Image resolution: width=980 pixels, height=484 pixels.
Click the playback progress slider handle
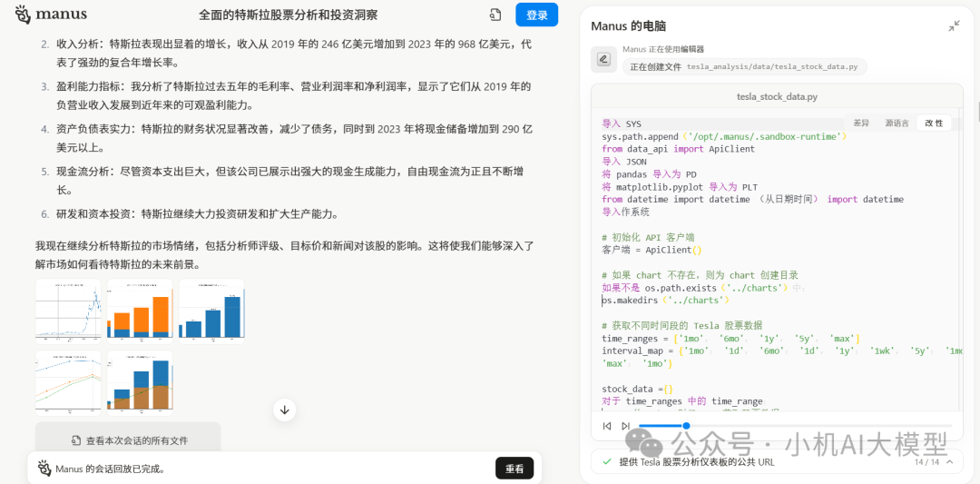pyautogui.click(x=686, y=426)
